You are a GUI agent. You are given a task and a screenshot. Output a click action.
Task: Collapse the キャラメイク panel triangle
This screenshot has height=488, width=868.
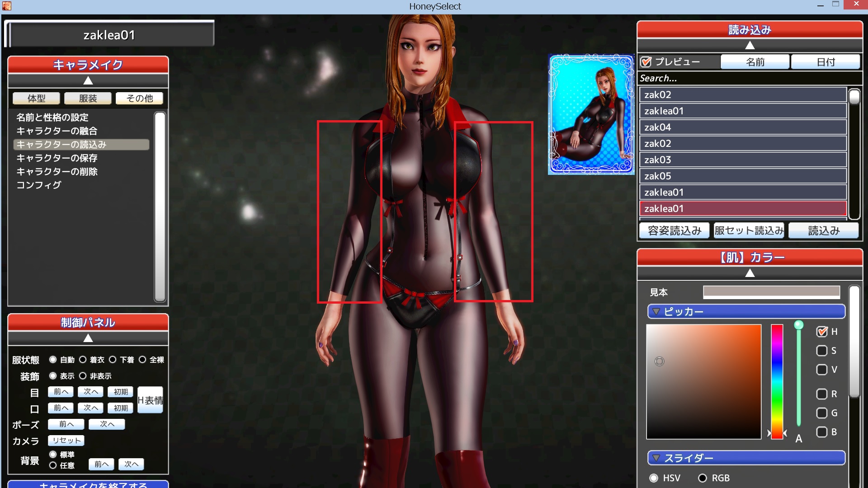pos(88,81)
